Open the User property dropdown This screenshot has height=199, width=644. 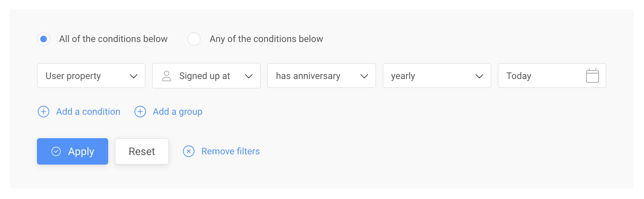(91, 76)
